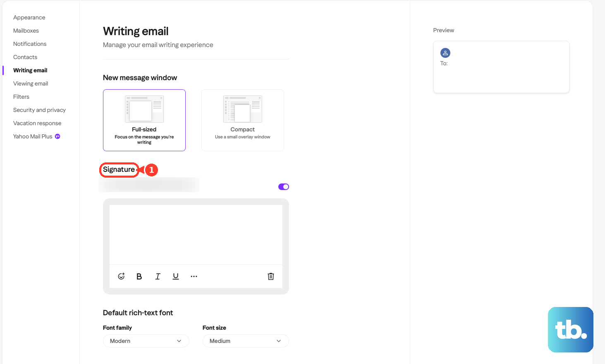Screen dimensions: 605x364
Task: Delete signature with trash icon
Action: pyautogui.click(x=271, y=276)
